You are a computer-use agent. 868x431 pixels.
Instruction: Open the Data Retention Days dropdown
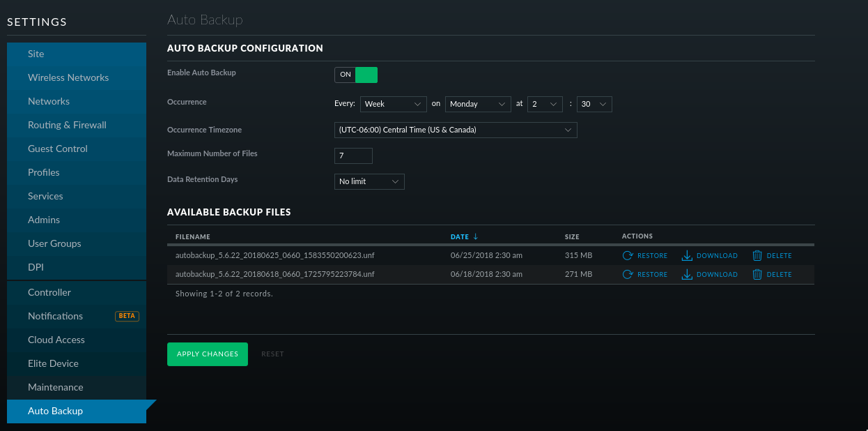click(369, 181)
